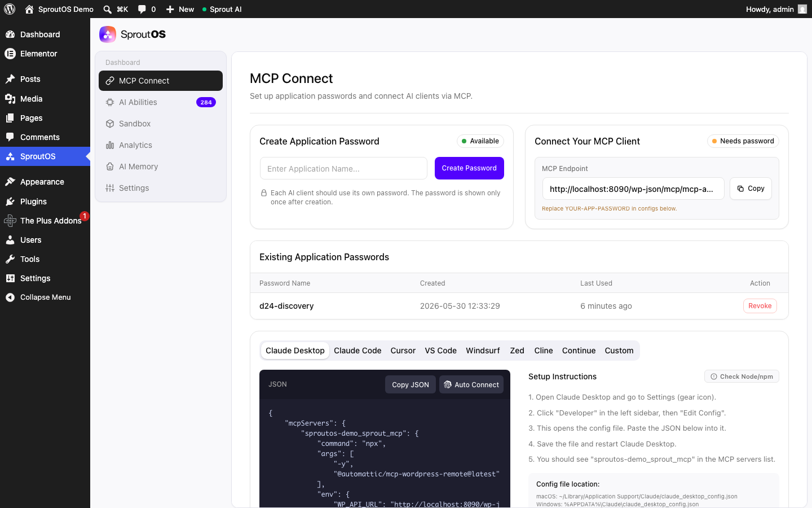This screenshot has height=508, width=812.
Task: Open SproutOS Demo site home icon
Action: point(29,9)
